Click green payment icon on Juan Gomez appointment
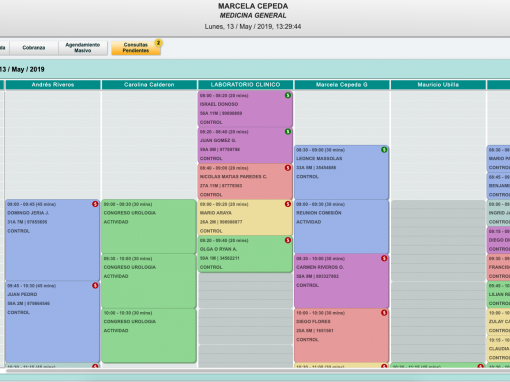The width and height of the screenshot is (510, 382). [x=288, y=132]
